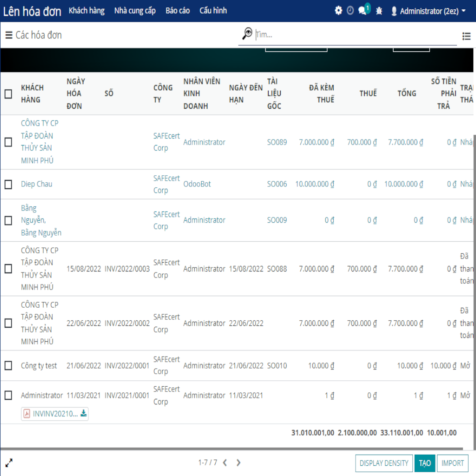Check the Công ty test row checkbox
This screenshot has width=476, height=476.
click(x=8, y=366)
